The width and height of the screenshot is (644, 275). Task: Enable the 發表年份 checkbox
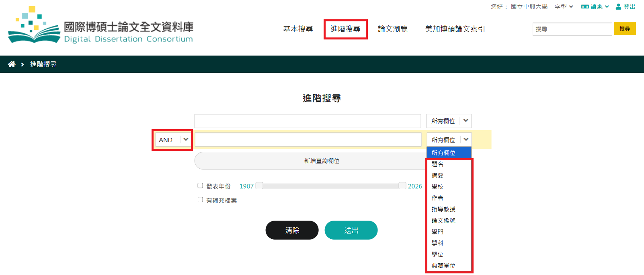[200, 186]
